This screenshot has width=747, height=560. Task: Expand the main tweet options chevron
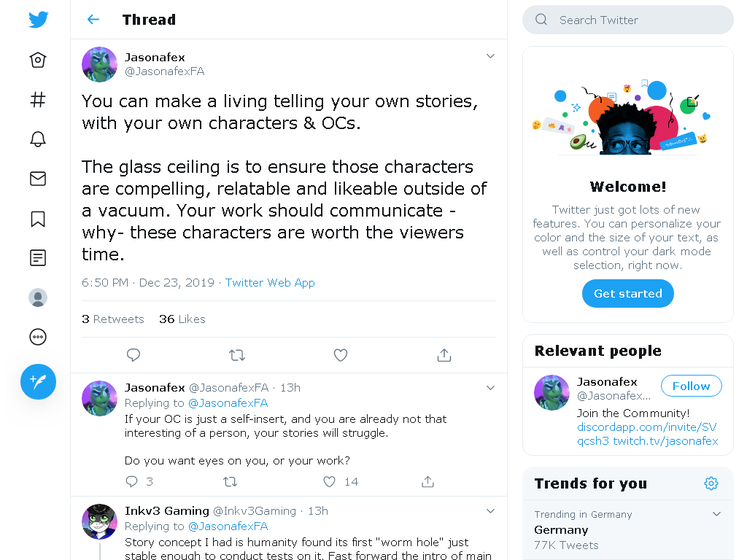(x=490, y=56)
